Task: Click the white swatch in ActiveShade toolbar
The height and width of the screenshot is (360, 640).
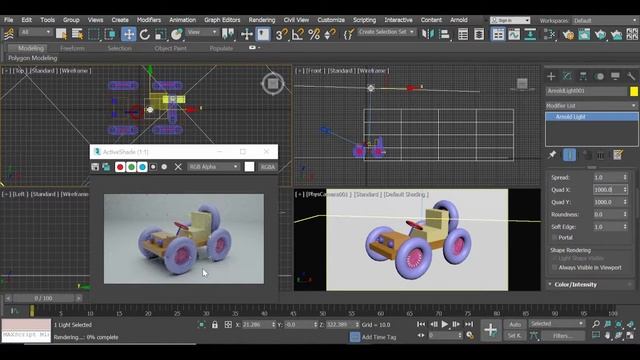Action: (x=249, y=167)
